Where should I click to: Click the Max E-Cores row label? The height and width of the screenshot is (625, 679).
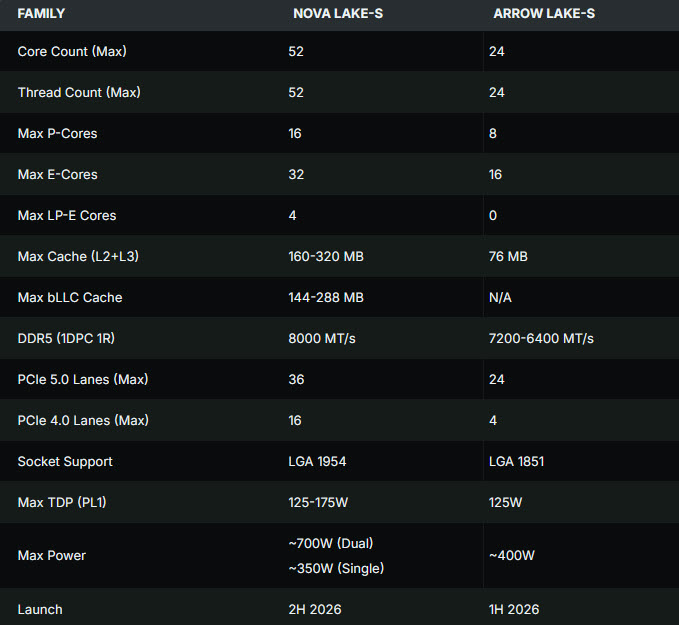point(57,174)
